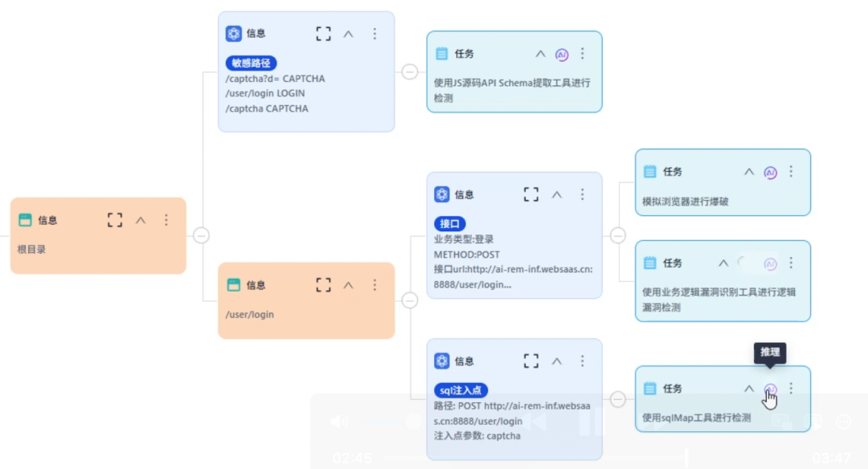Viewport: 868px width, 469px height.
Task: Maximize the 敏感路径 info node
Action: click(x=323, y=34)
